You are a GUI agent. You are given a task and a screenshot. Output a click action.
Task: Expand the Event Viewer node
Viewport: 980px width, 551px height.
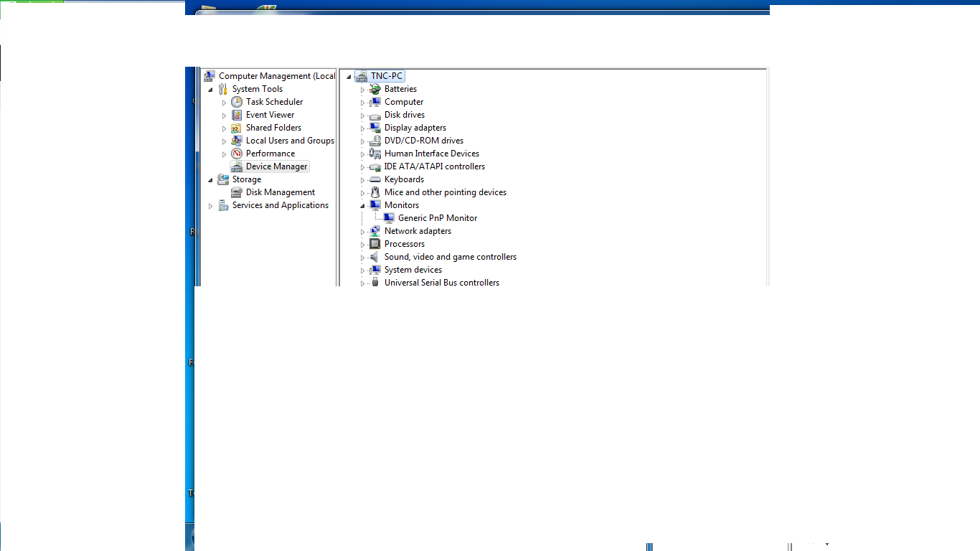[224, 116]
